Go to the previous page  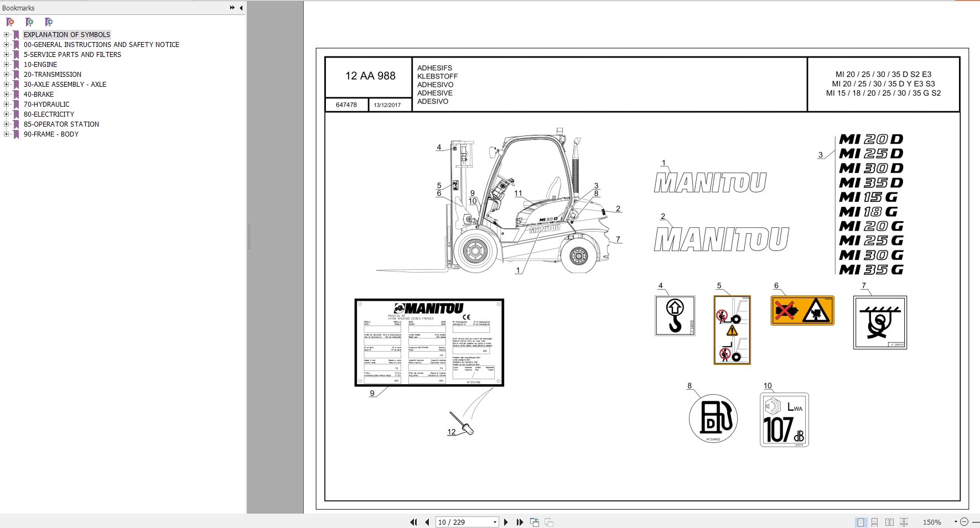427,522
